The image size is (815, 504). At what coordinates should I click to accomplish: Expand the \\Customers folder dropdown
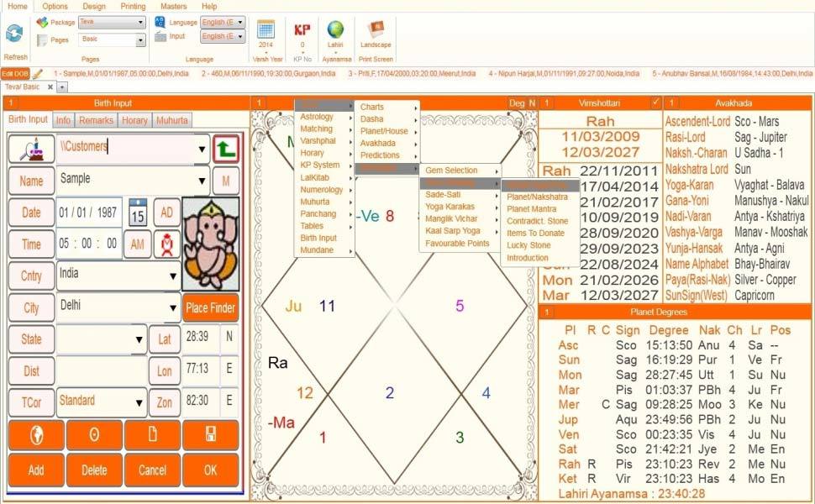click(202, 150)
